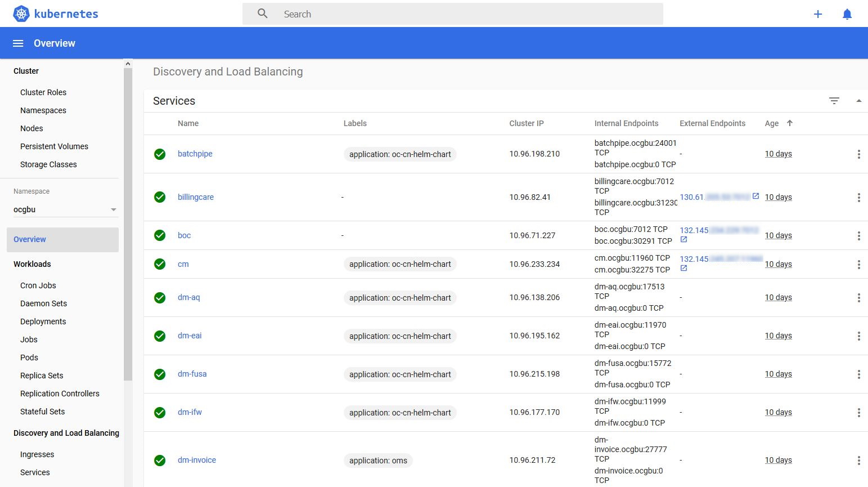Open Pods in the Workloads section
868x487 pixels.
29,358
